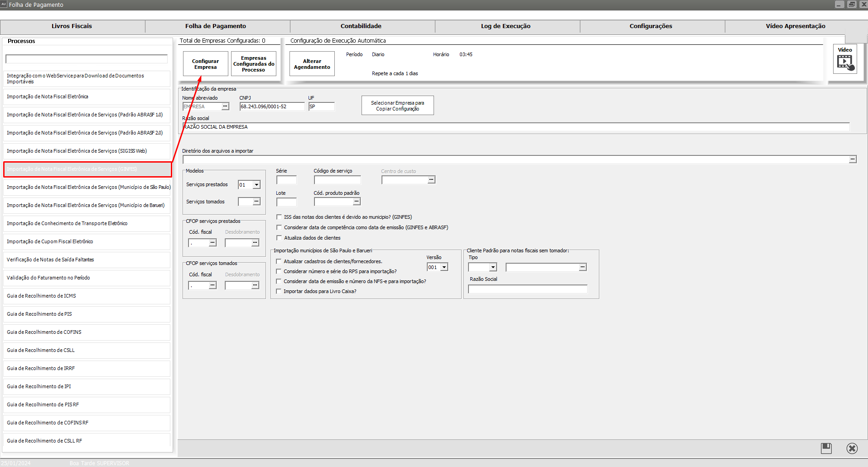Click the Lote input field
The height and width of the screenshot is (467, 868).
tap(286, 202)
